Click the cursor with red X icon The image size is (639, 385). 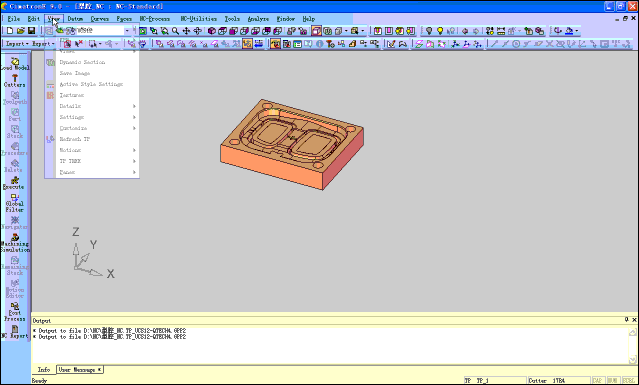[78, 44]
